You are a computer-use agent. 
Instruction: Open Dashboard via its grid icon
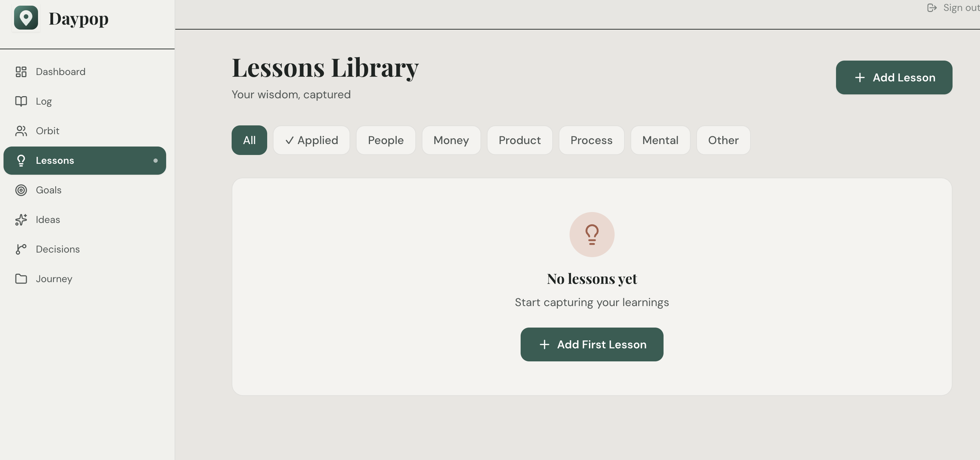[x=21, y=72]
